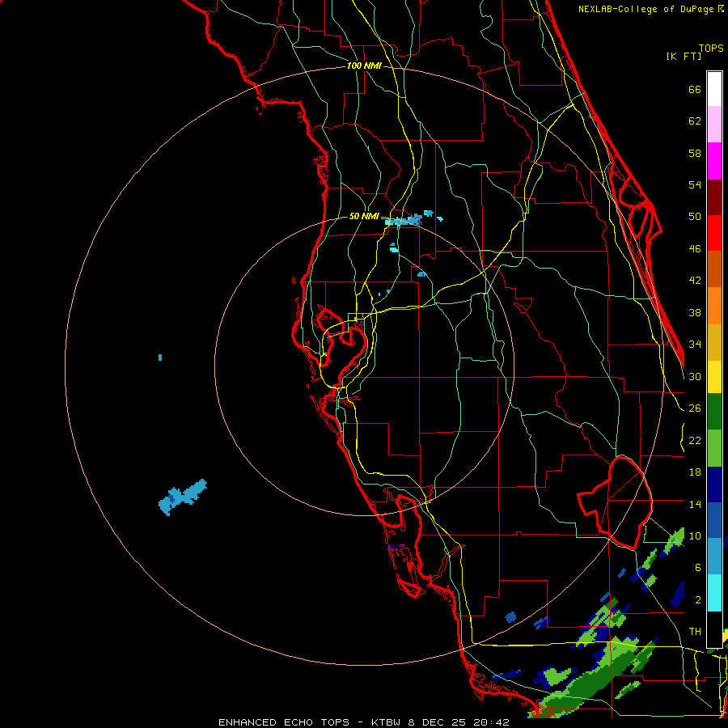Click the legend value 2
The width and height of the screenshot is (728, 728).
click(698, 599)
